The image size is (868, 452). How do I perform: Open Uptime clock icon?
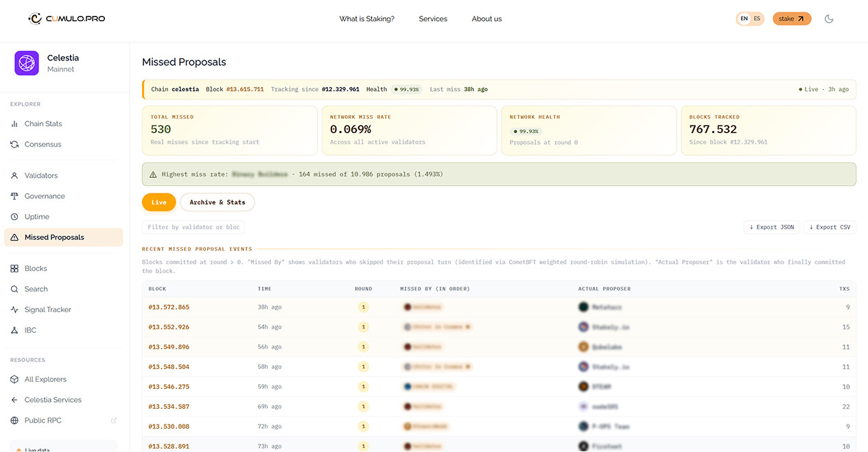[x=14, y=217]
